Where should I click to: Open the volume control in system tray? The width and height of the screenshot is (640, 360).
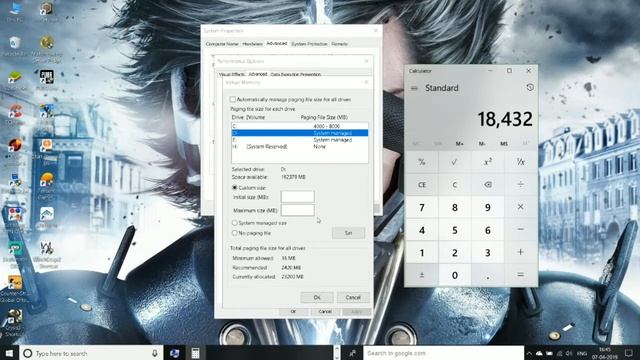pos(569,353)
